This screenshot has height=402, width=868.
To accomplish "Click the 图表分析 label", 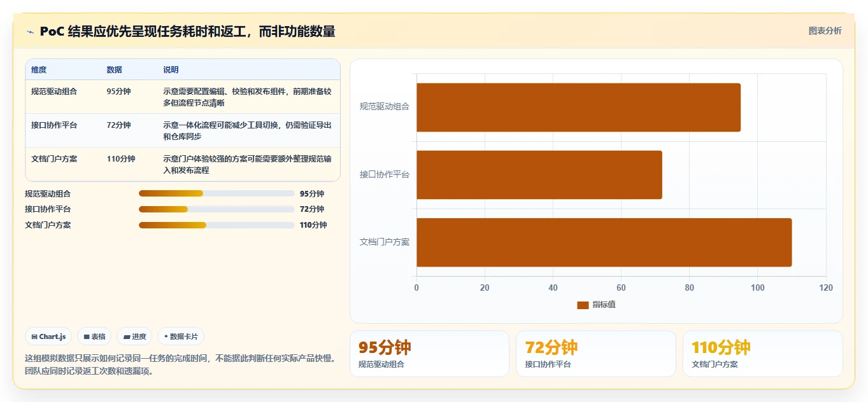I will [825, 31].
